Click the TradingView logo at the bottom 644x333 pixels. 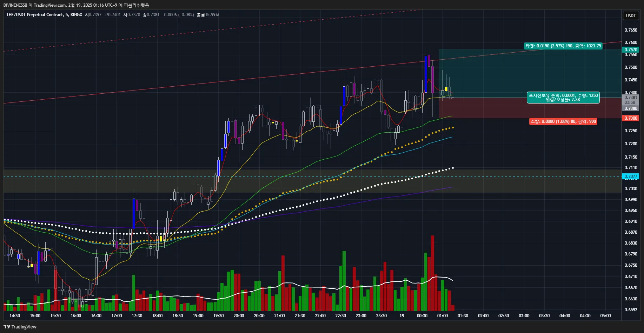(20, 327)
